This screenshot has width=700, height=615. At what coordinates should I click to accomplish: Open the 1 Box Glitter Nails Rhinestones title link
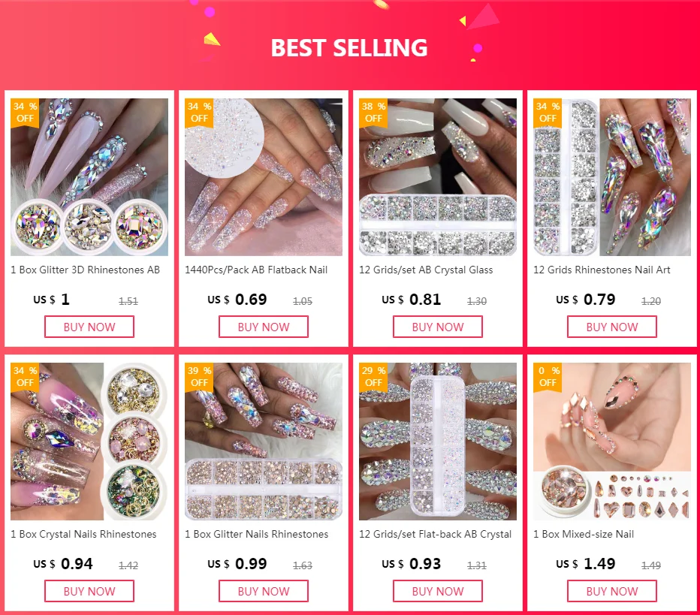point(257,534)
